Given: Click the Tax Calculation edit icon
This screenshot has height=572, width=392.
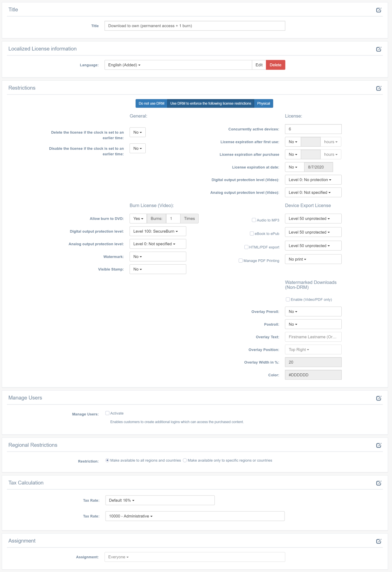Looking at the screenshot, I should point(379,483).
